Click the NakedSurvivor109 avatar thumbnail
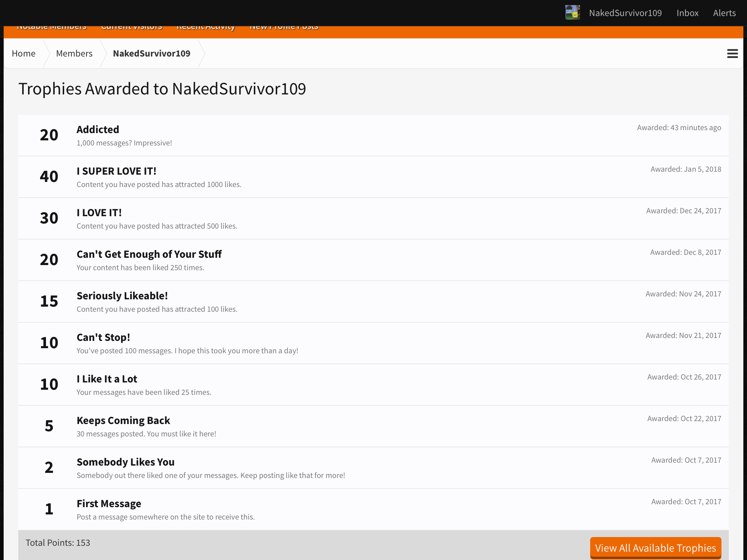Screen dimensions: 747x560 coord(573,12)
